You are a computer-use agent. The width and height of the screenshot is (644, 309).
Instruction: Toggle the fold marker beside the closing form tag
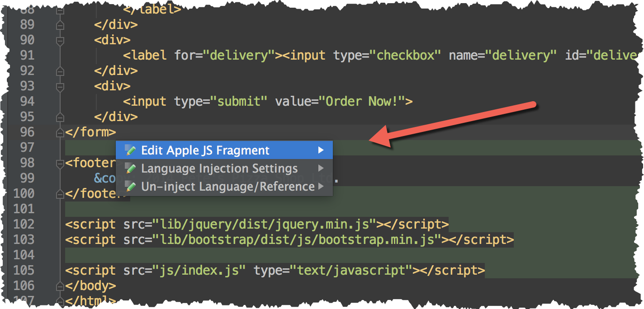point(60,132)
